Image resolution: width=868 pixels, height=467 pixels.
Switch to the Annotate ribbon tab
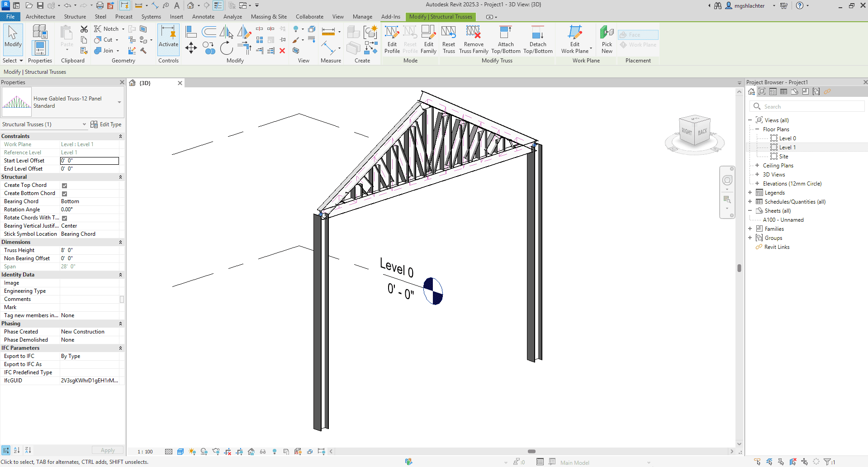point(203,17)
